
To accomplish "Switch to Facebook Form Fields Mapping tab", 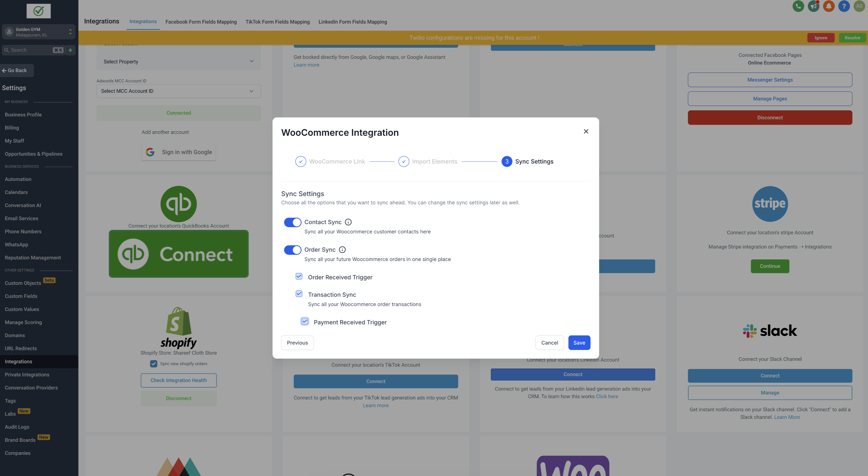I will click(x=201, y=21).
